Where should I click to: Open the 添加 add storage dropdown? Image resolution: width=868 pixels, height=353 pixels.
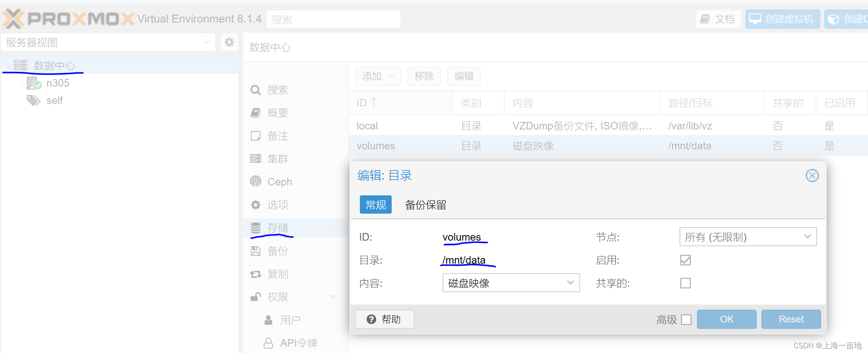coord(378,76)
